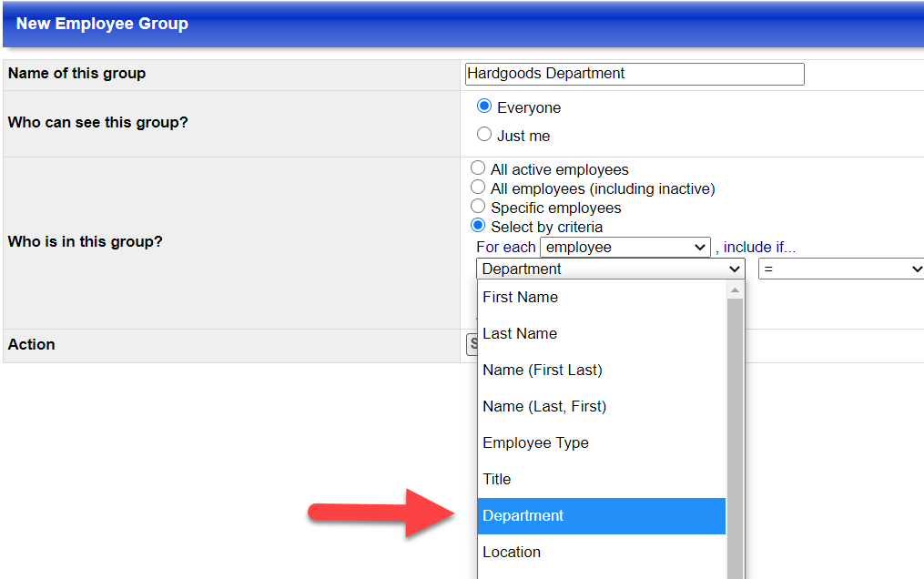The width and height of the screenshot is (924, 579).
Task: Pick "Name (First Last)" from the open dropdown
Action: [x=543, y=370]
